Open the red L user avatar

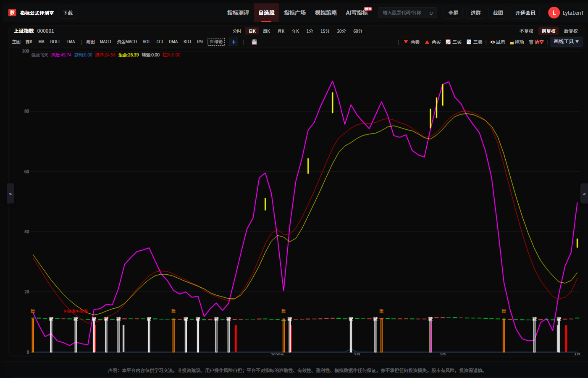coord(554,13)
